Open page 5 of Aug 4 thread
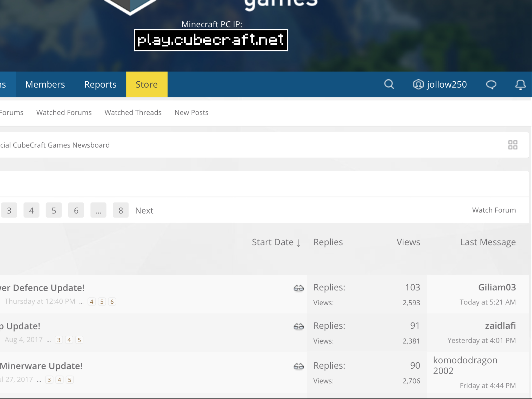Screen dimensions: 532x399 coord(79,340)
